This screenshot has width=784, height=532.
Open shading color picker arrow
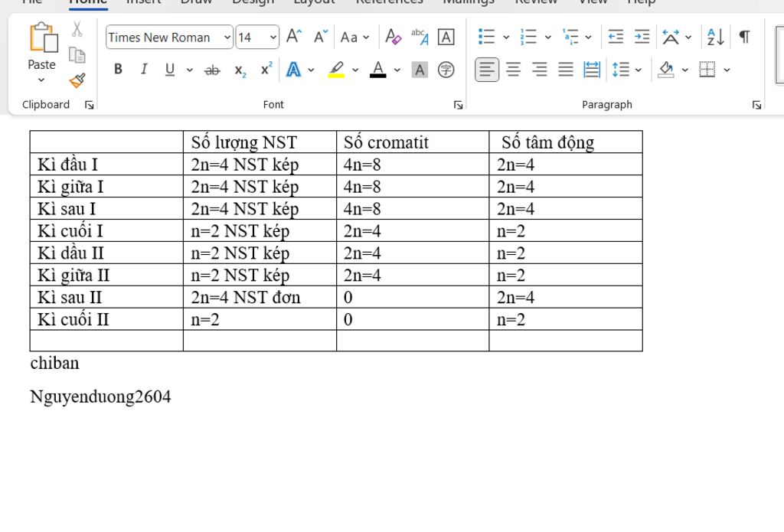point(685,70)
